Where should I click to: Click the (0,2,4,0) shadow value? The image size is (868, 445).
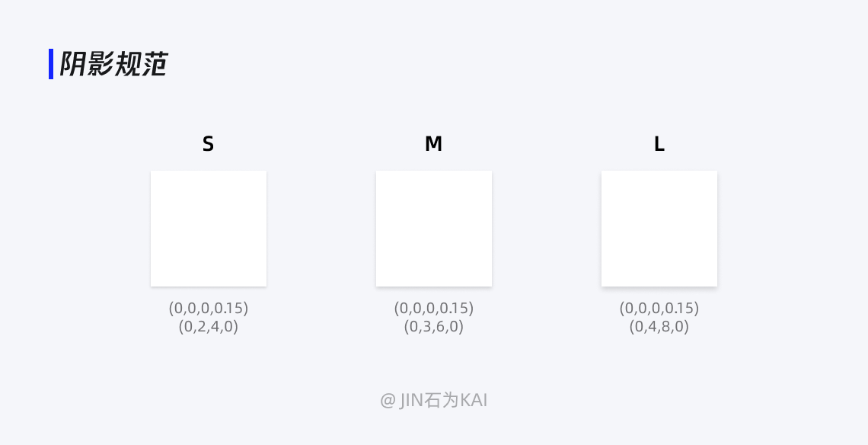pos(208,326)
